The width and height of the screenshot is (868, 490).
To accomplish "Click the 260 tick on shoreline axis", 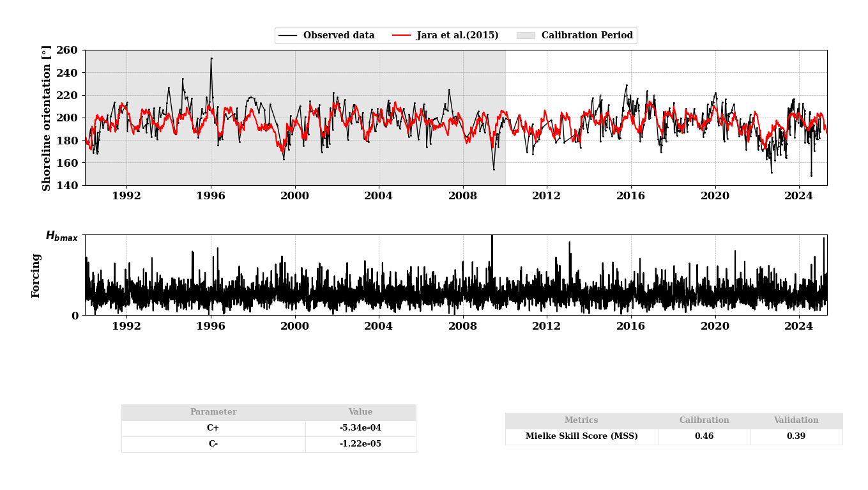I will click(67, 50).
